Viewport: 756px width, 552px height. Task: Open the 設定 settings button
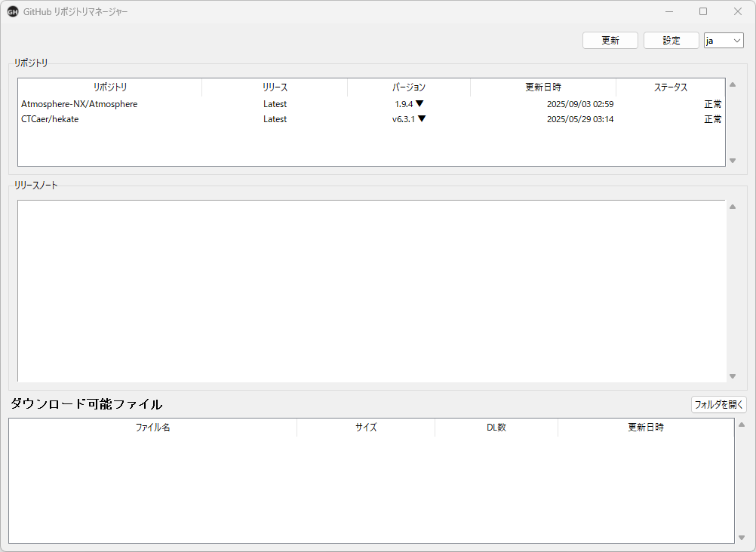[671, 41]
